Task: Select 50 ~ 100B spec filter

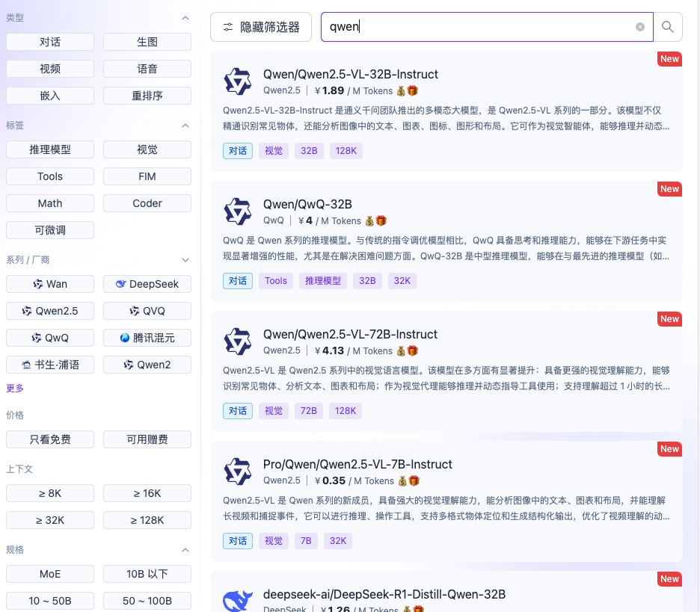Action: click(147, 601)
